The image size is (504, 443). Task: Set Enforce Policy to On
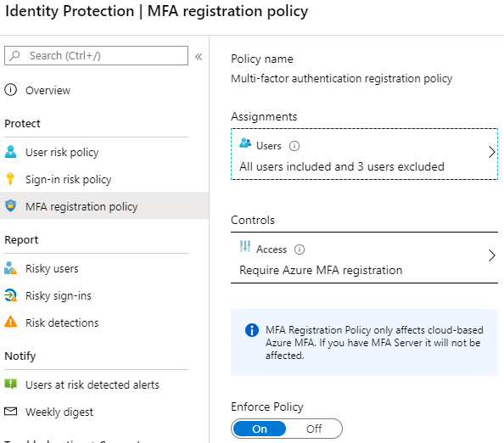(260, 429)
